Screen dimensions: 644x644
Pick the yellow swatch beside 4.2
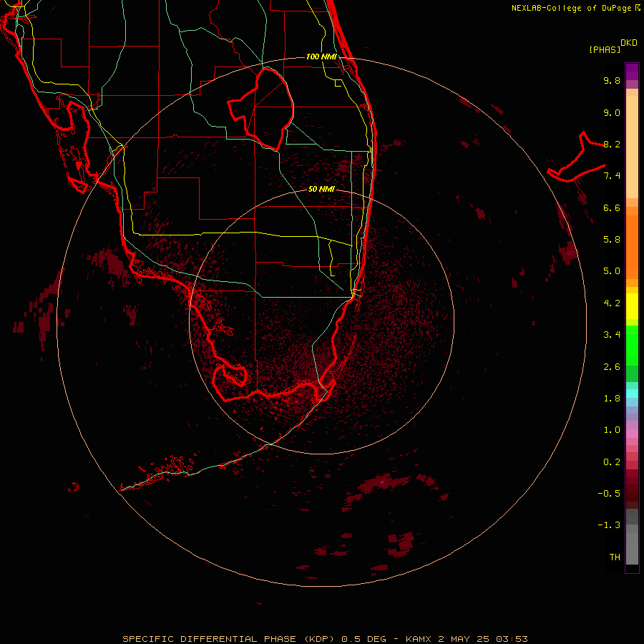pos(632,306)
